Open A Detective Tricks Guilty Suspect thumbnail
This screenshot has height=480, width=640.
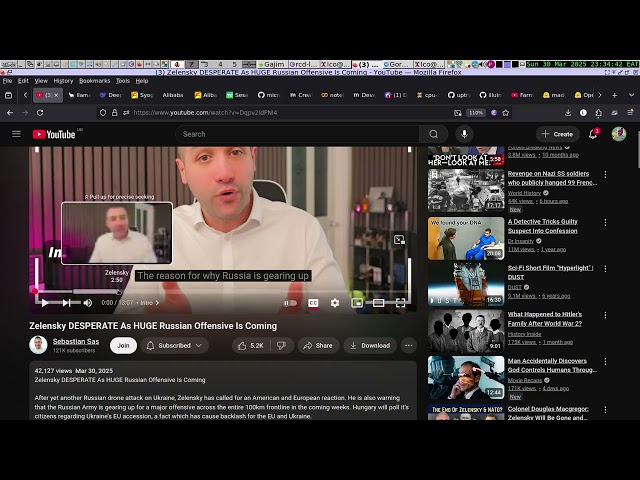click(x=466, y=238)
